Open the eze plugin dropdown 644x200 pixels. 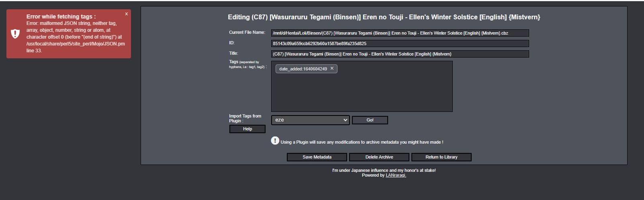pyautogui.click(x=311, y=120)
